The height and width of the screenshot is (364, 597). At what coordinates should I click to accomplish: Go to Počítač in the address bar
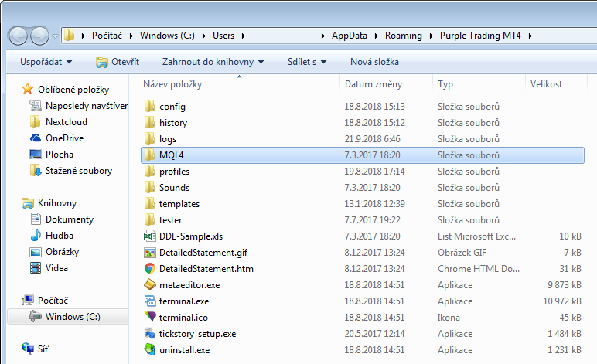coord(107,36)
